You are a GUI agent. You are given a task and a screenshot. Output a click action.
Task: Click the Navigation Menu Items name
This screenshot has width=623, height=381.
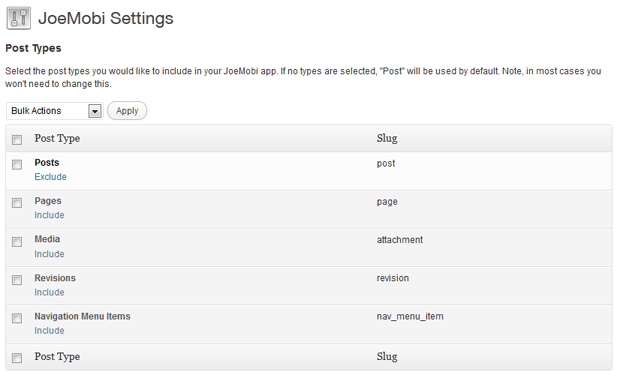tap(82, 316)
